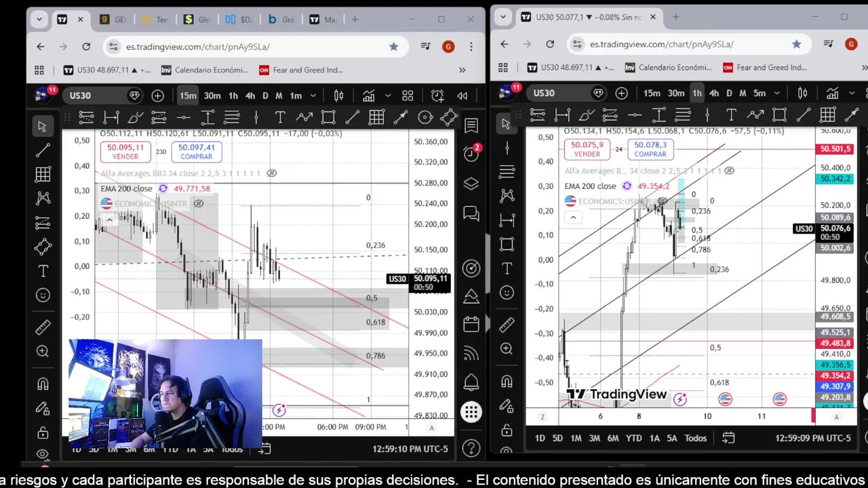Select Todos date range in right window
The height and width of the screenshot is (488, 868).
click(695, 438)
